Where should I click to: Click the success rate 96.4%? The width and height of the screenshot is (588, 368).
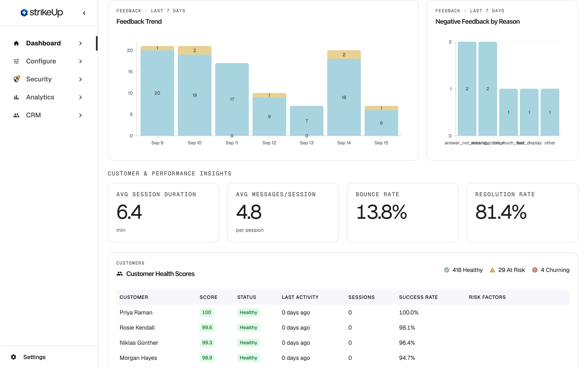(407, 342)
